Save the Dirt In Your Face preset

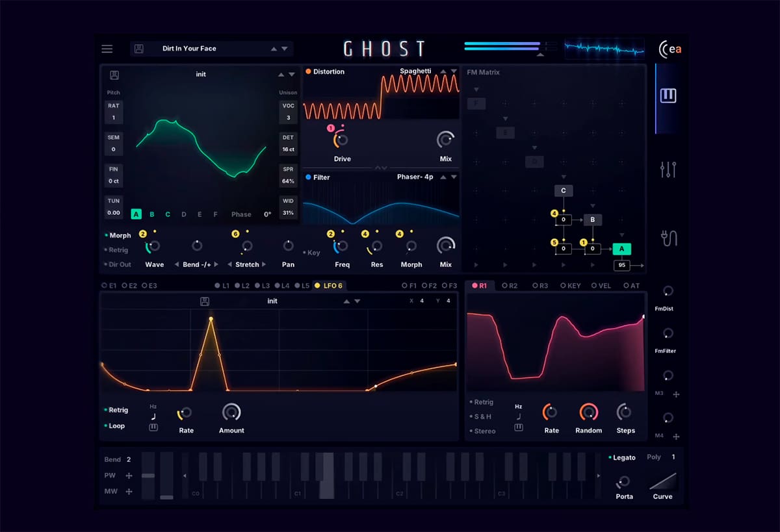(x=138, y=49)
